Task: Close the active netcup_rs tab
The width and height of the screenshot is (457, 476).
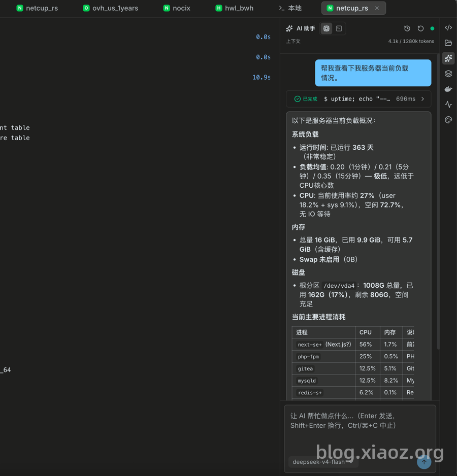Action: tap(377, 8)
